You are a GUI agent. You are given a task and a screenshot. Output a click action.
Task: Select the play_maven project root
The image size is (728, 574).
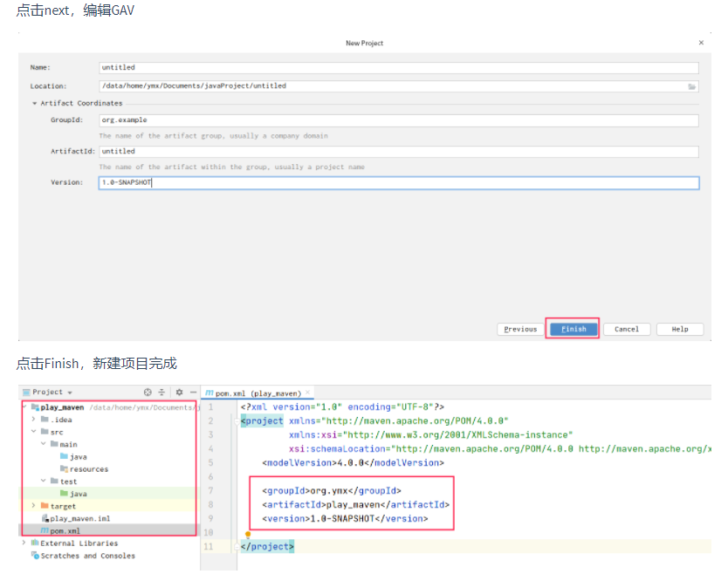pyautogui.click(x=62, y=407)
